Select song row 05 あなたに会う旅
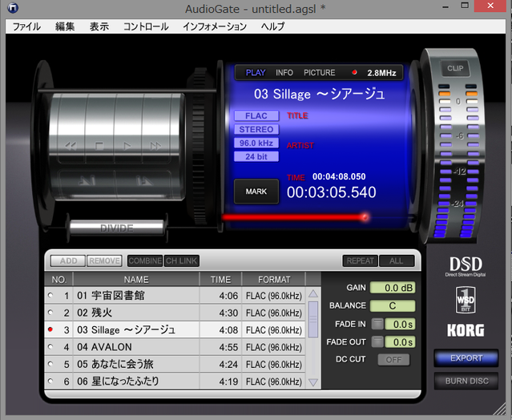Image resolution: width=512 pixels, height=420 pixels. tap(175, 364)
